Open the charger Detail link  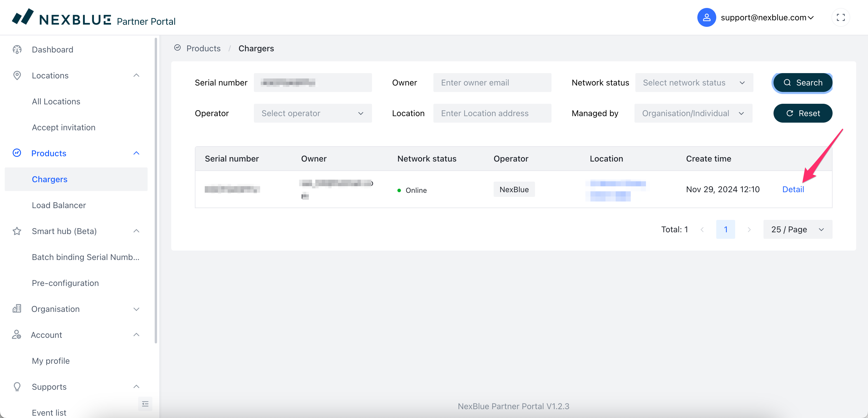[792, 190]
